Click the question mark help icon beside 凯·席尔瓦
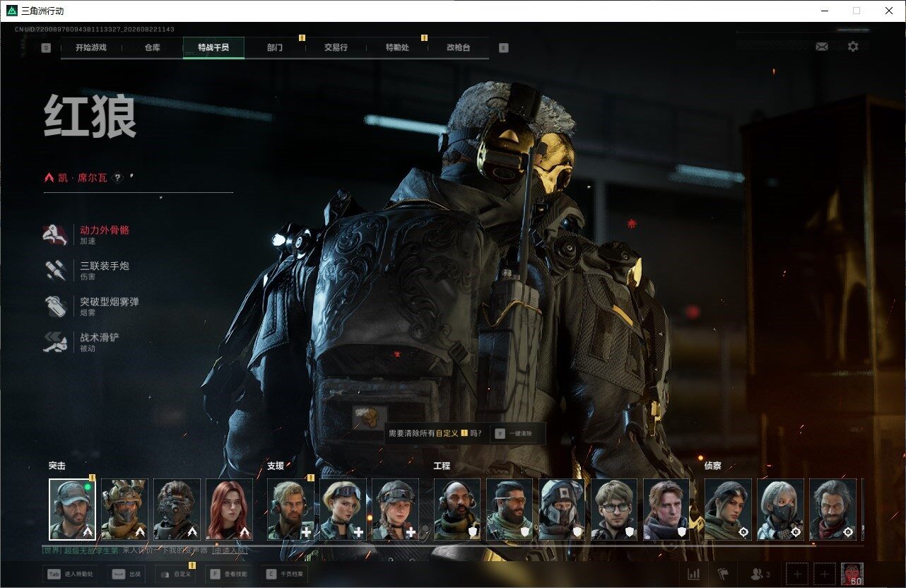Screen dimensions: 906x588 coord(118,178)
